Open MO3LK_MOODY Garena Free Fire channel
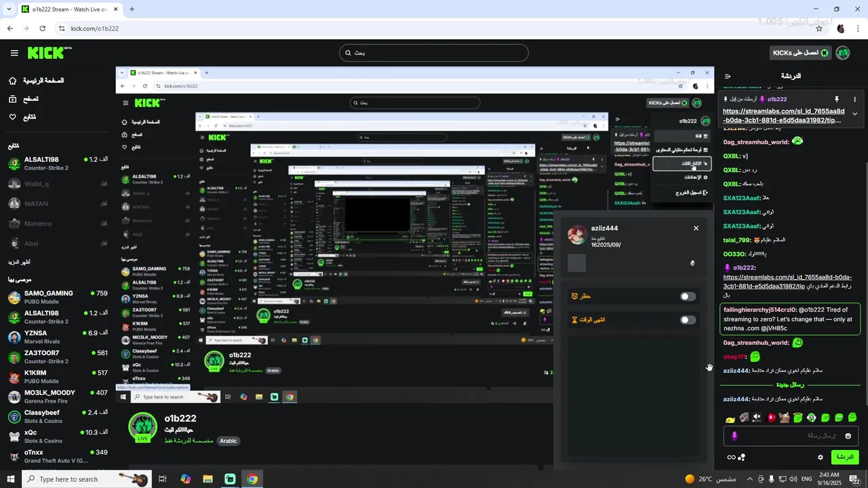This screenshot has width=868, height=488. tap(58, 396)
